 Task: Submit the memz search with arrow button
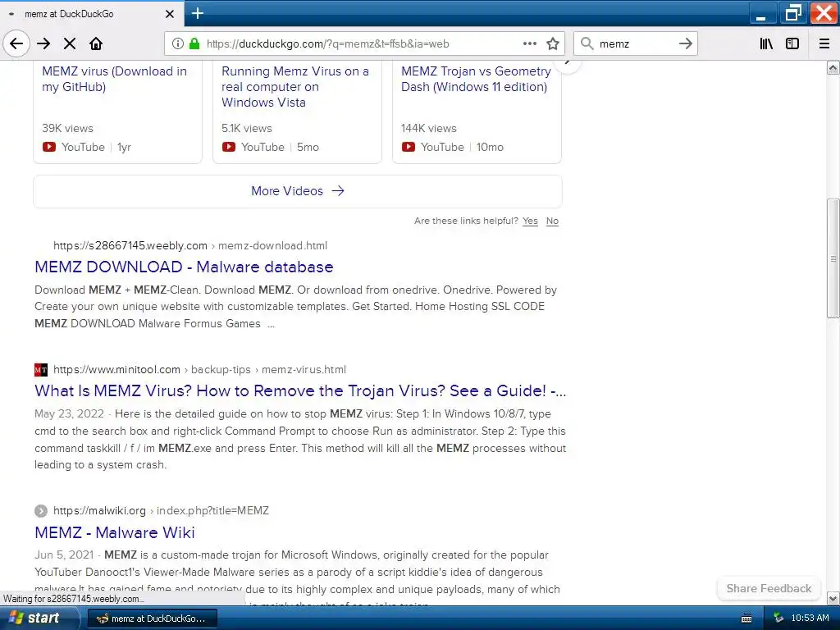tap(686, 43)
